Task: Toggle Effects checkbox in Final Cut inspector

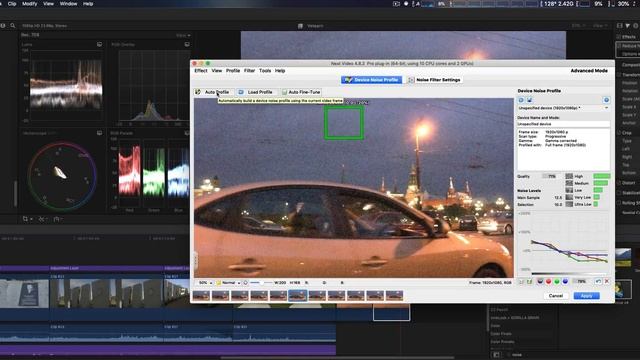Action: (618, 37)
